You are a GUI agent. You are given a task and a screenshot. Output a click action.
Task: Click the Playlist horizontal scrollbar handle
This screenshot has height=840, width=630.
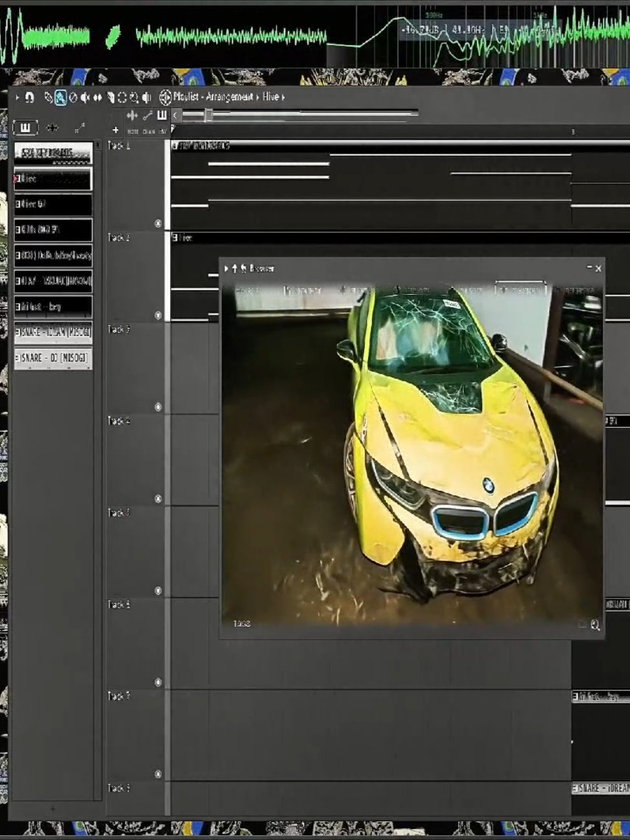click(x=208, y=115)
